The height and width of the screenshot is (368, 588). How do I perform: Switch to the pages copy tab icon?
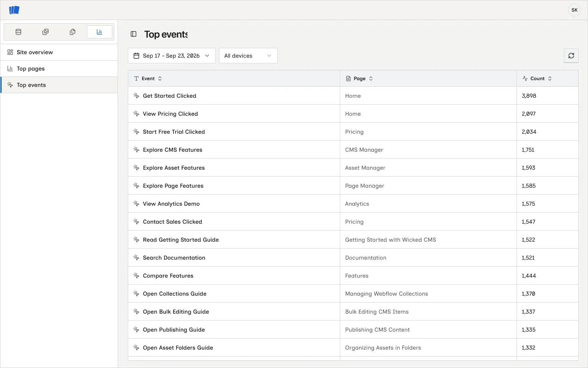click(x=72, y=32)
